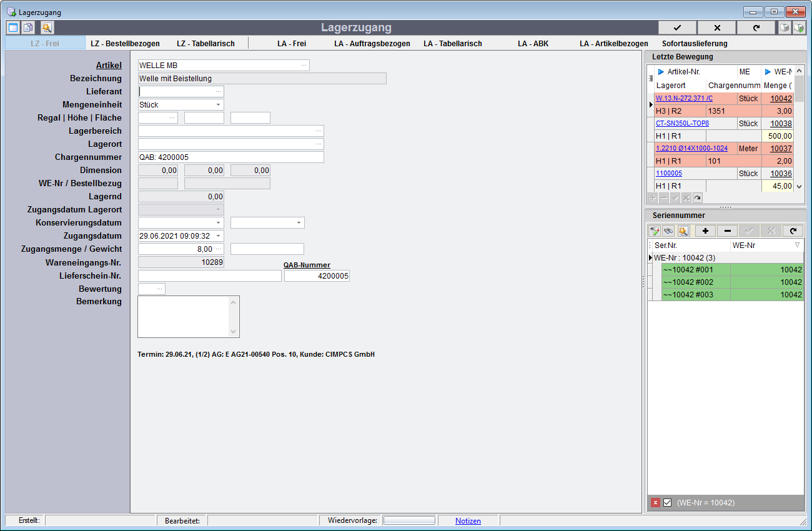Image resolution: width=812 pixels, height=531 pixels.
Task: Open WE-Nr link 10038
Action: pyautogui.click(x=781, y=123)
